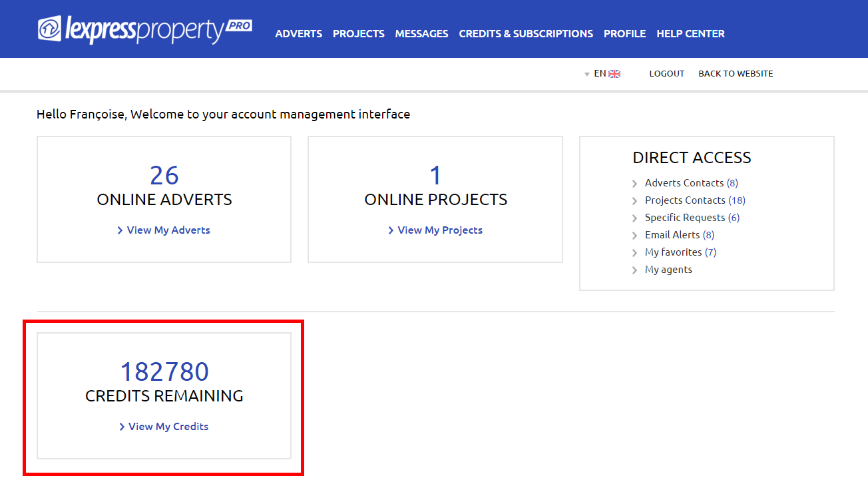This screenshot has height=484, width=868.
Task: Open My agents in Direct Access
Action: click(x=668, y=270)
